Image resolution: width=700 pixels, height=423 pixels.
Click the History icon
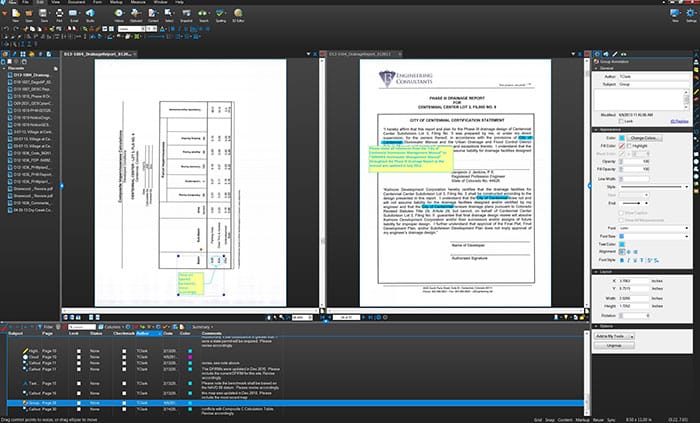click(119, 14)
